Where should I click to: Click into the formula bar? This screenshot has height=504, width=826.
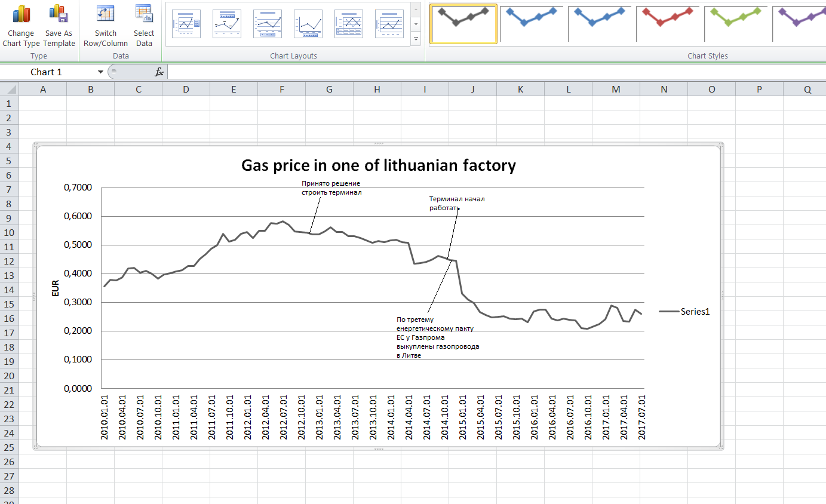coord(496,72)
